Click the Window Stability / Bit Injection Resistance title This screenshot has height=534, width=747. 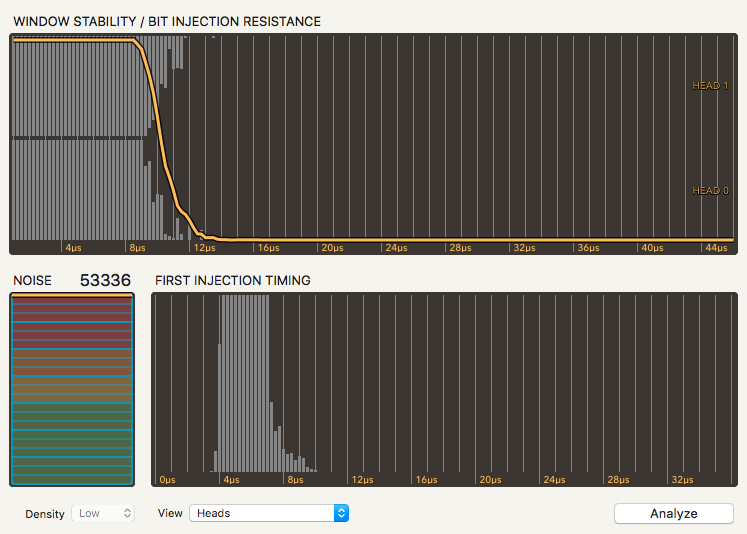tap(167, 21)
